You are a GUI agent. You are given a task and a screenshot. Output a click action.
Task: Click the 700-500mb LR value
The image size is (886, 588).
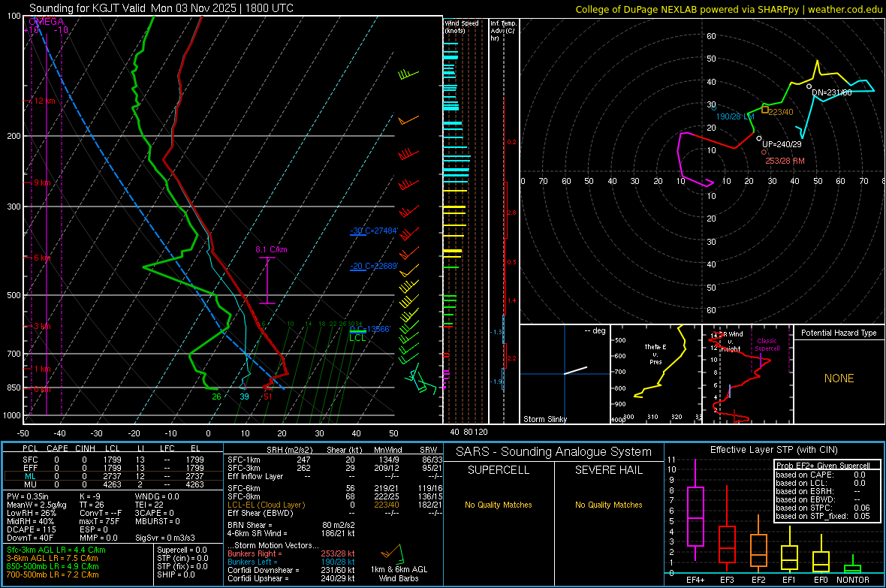pos(53,574)
